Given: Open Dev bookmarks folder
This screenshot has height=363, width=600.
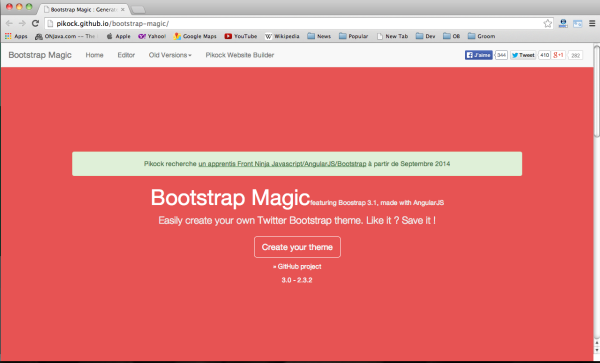Looking at the screenshot, I should 426,36.
